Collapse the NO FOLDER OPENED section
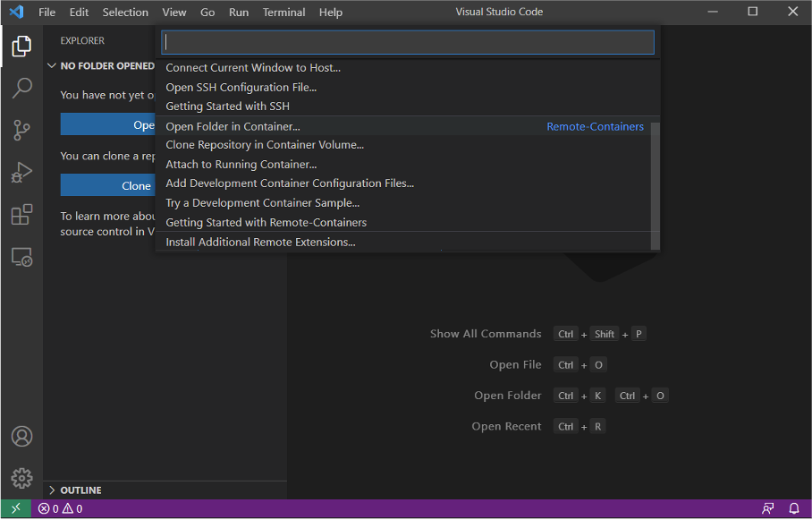Viewport: 812px width, 520px height. (101, 66)
